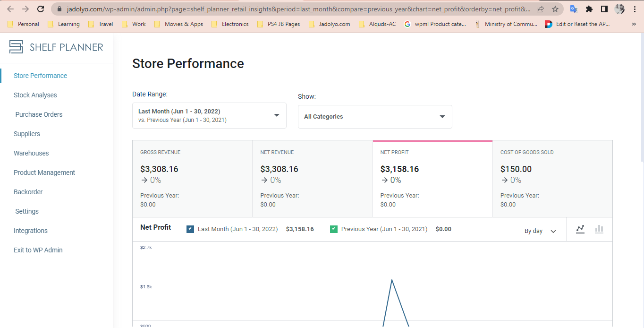Image resolution: width=644 pixels, height=328 pixels.
Task: Reload the page in browser
Action: tap(41, 9)
